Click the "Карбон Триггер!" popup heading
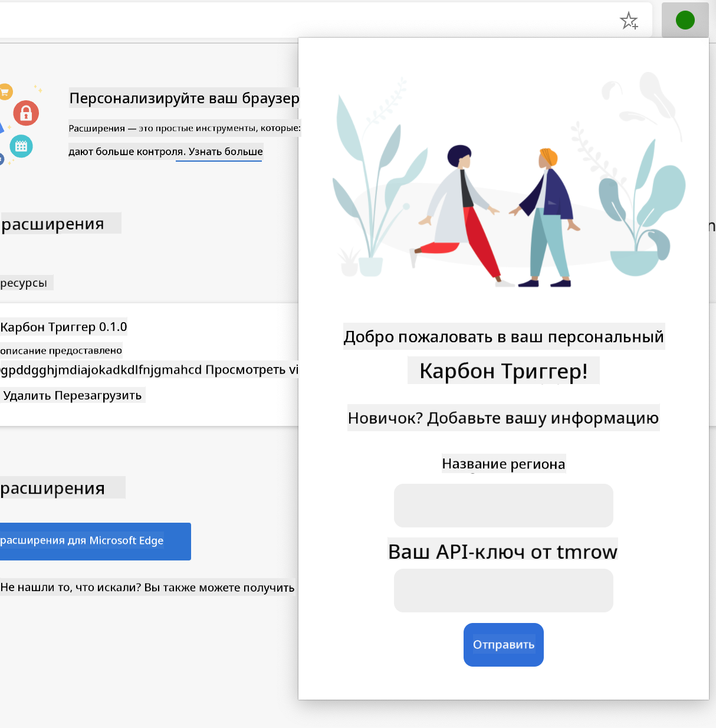This screenshot has height=728, width=716. coord(503,371)
